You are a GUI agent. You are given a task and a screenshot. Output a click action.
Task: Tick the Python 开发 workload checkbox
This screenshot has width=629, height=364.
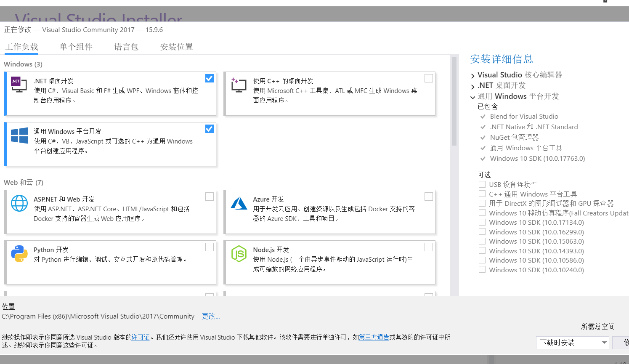[210, 247]
